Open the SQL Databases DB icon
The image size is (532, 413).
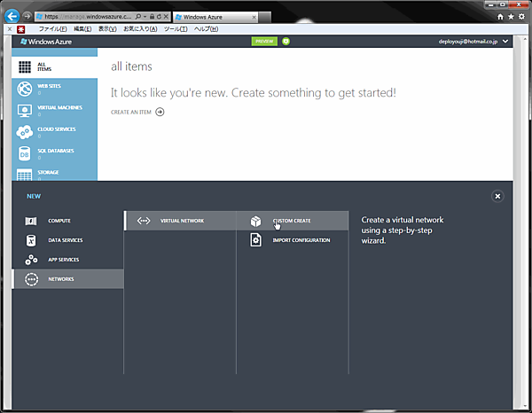pyautogui.click(x=25, y=154)
